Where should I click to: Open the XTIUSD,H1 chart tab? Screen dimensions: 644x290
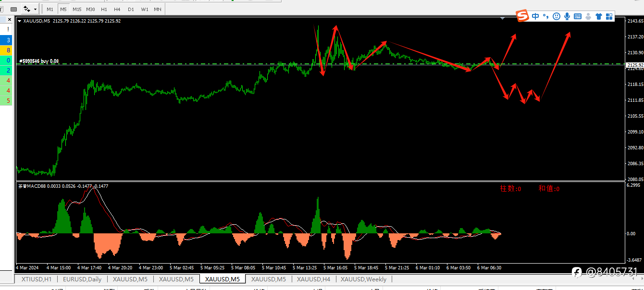click(x=36, y=279)
